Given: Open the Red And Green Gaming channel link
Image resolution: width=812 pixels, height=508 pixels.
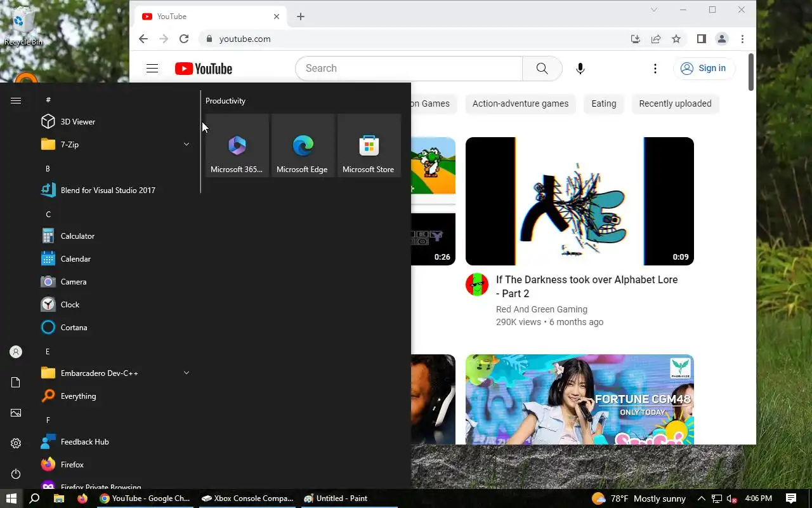Looking at the screenshot, I should pos(542,309).
